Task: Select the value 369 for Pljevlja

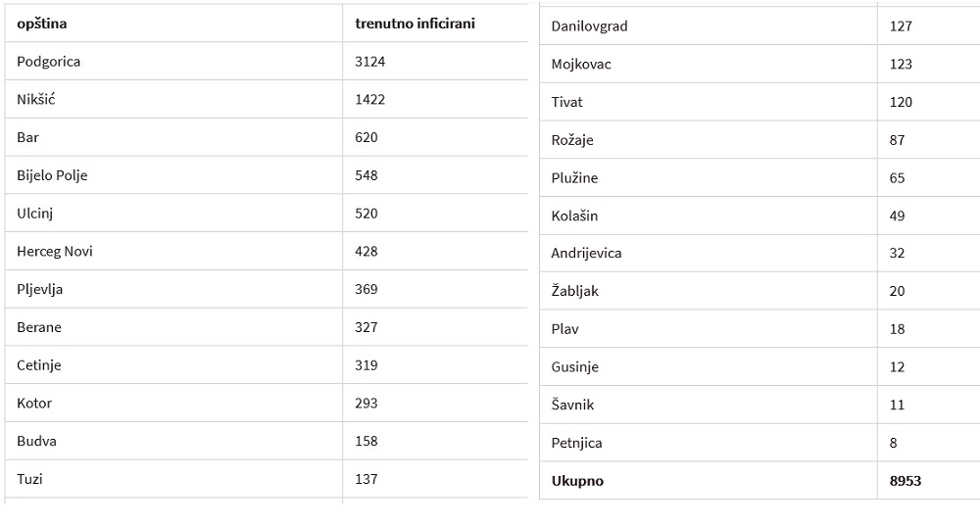Action: (435, 289)
